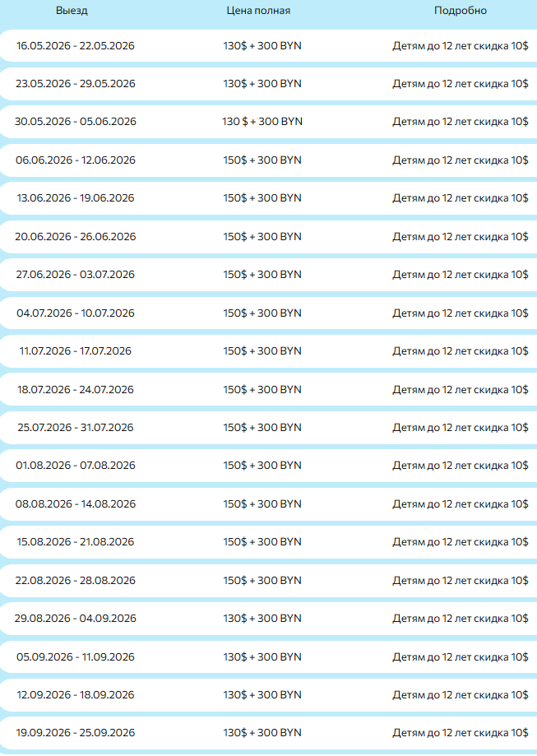The width and height of the screenshot is (537, 756).
Task: Click child discount details for 13.06.2026 trip
Action: point(460,198)
